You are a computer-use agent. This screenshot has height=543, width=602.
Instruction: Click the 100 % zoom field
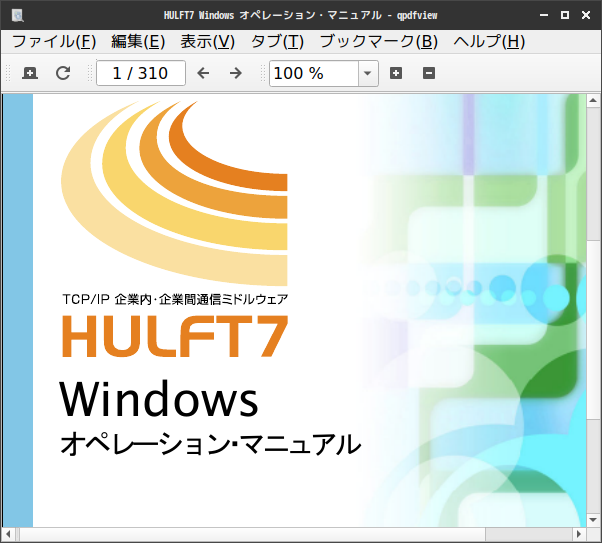click(x=314, y=73)
